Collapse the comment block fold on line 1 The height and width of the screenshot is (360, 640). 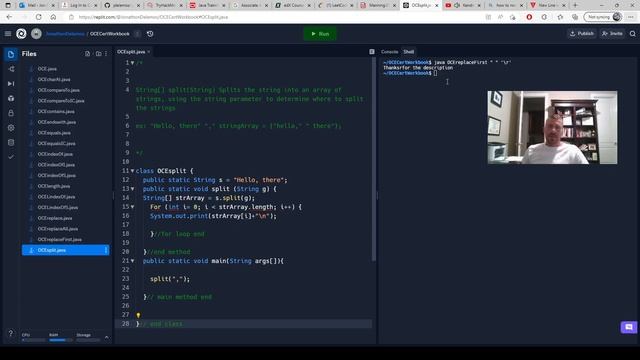tap(132, 63)
